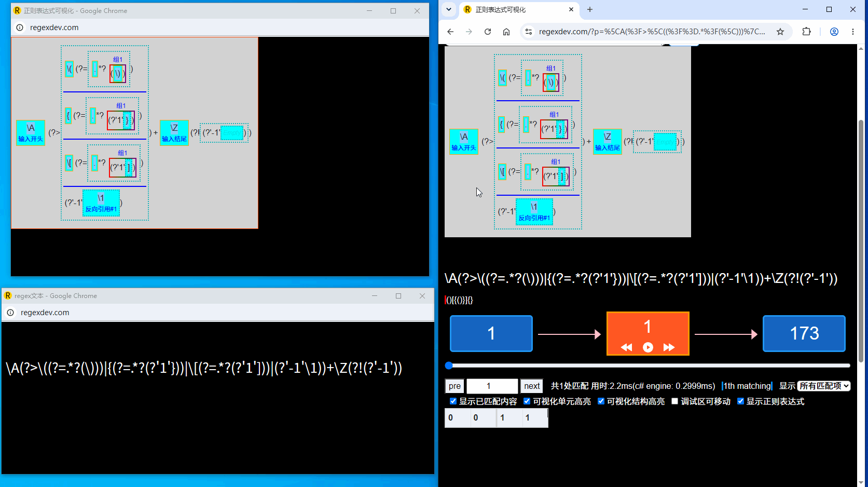Focus the match number input field
The image size is (868, 487).
492,386
